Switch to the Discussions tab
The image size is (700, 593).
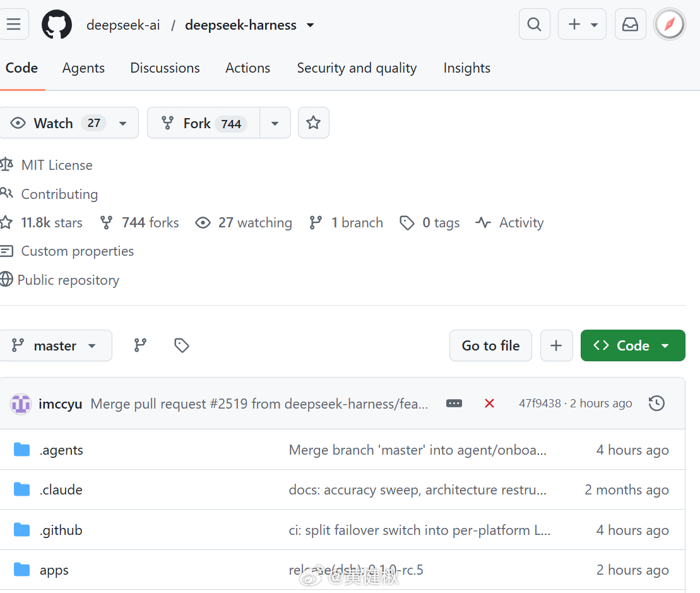pyautogui.click(x=165, y=68)
